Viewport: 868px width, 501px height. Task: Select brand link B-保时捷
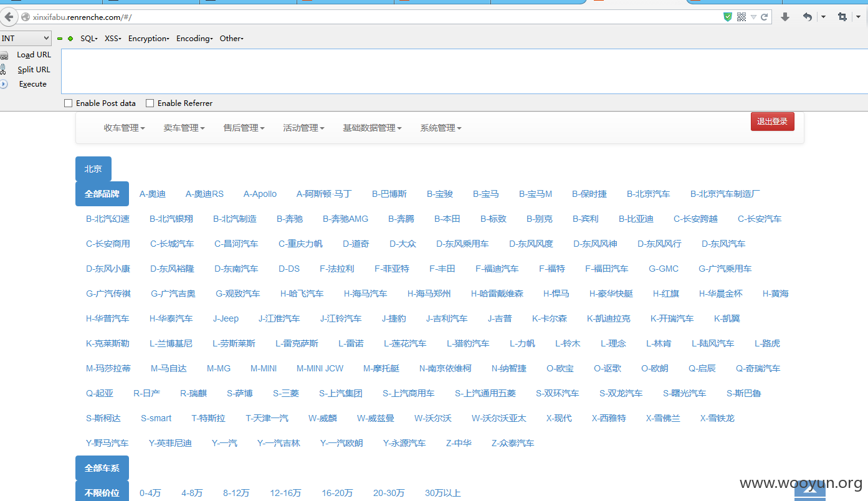click(589, 194)
